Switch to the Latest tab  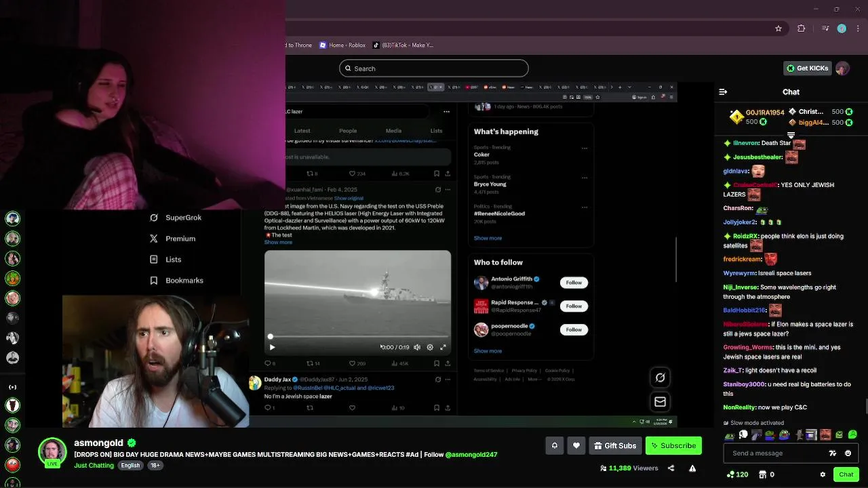pyautogui.click(x=302, y=131)
